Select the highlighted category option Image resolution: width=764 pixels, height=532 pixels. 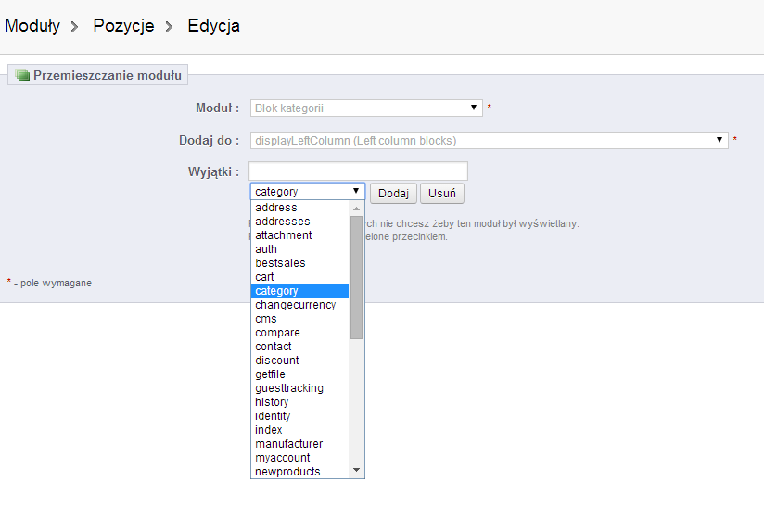click(300, 291)
